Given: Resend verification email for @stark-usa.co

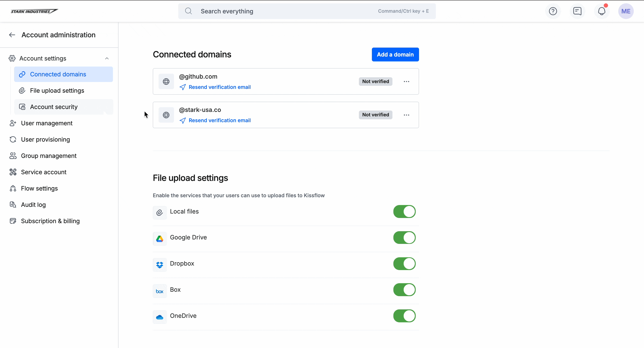Looking at the screenshot, I should click(219, 121).
